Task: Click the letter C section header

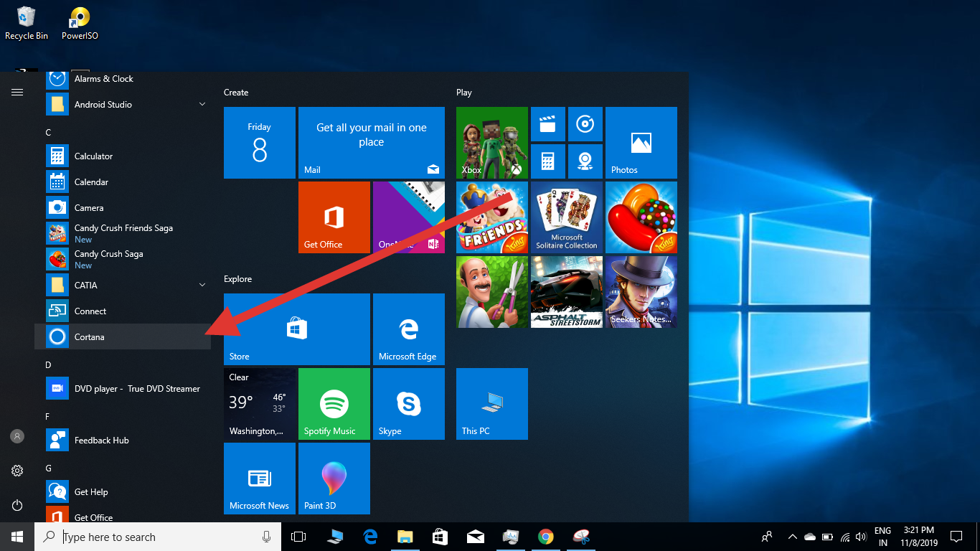Action: coord(49,133)
